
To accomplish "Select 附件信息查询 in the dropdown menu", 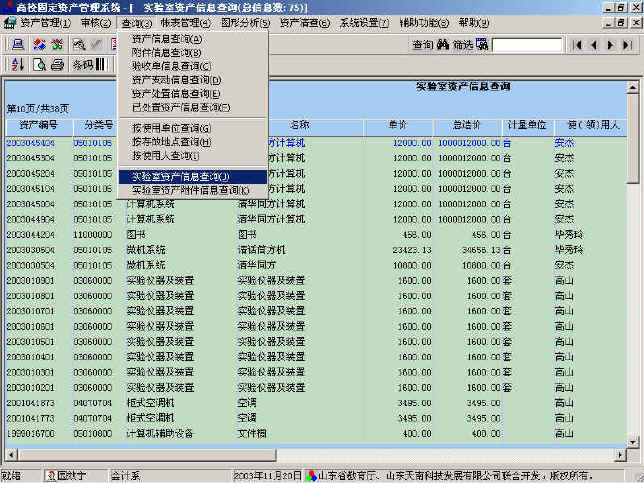I will (166, 52).
